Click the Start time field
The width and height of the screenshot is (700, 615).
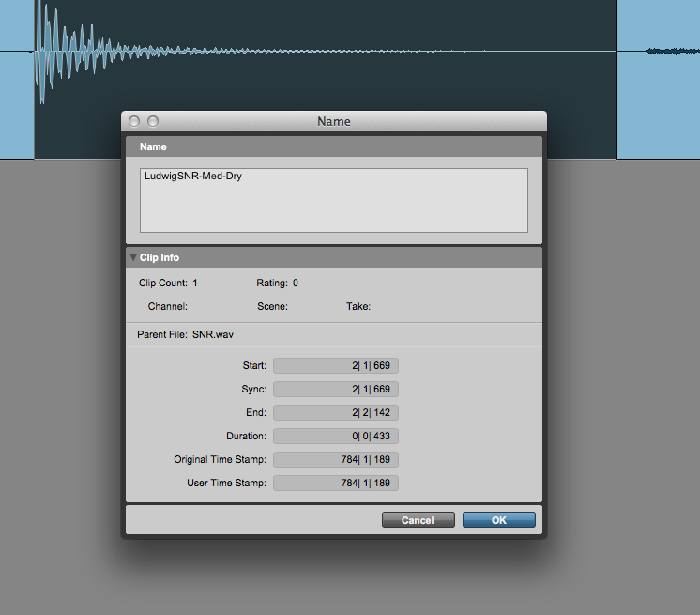[336, 365]
